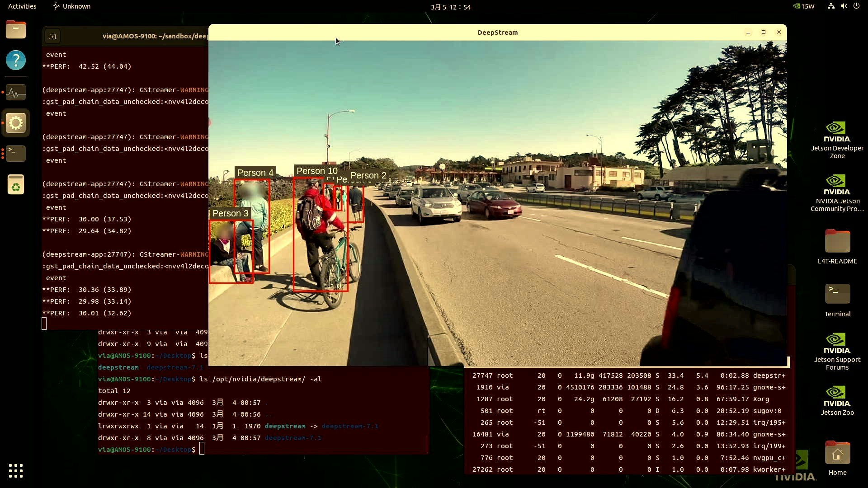Screen dimensions: 868x488
Task: Open the calendar by clicking the clock
Action: 451,7
